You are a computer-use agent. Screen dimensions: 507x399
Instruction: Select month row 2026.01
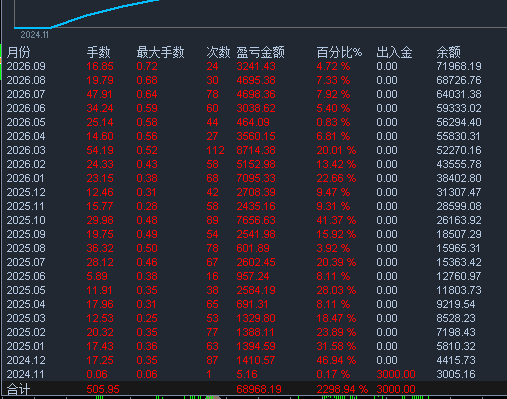click(x=253, y=178)
